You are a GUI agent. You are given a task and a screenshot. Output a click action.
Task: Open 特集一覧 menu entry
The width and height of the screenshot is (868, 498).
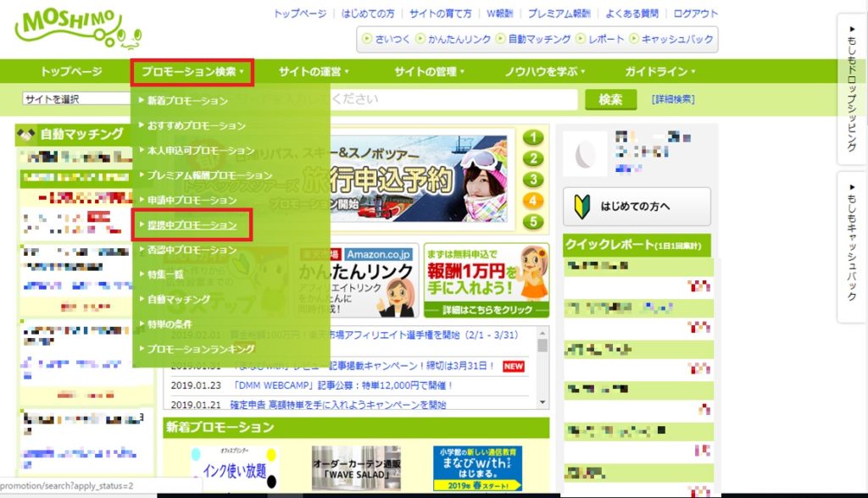point(165,274)
